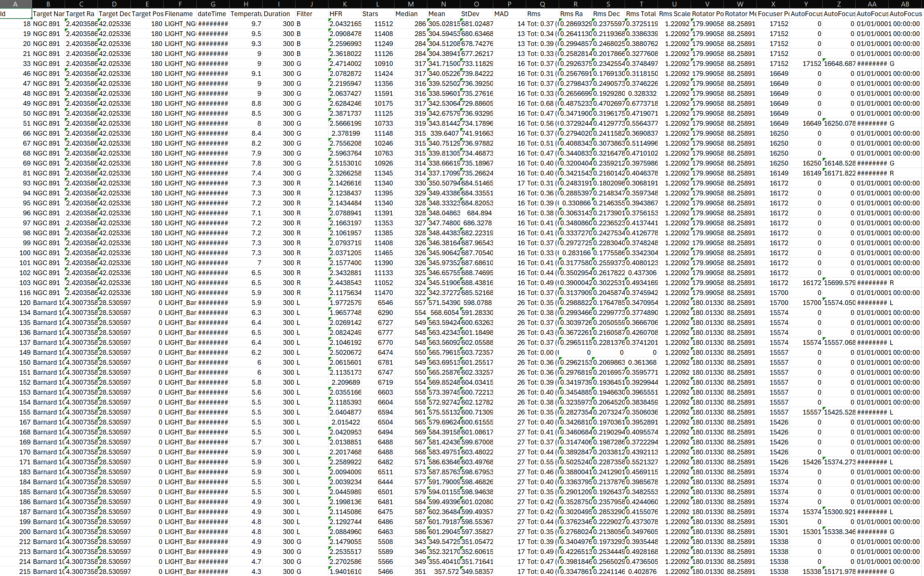The width and height of the screenshot is (924, 576).
Task: Select Id cell with value 33
Action: coord(15,64)
